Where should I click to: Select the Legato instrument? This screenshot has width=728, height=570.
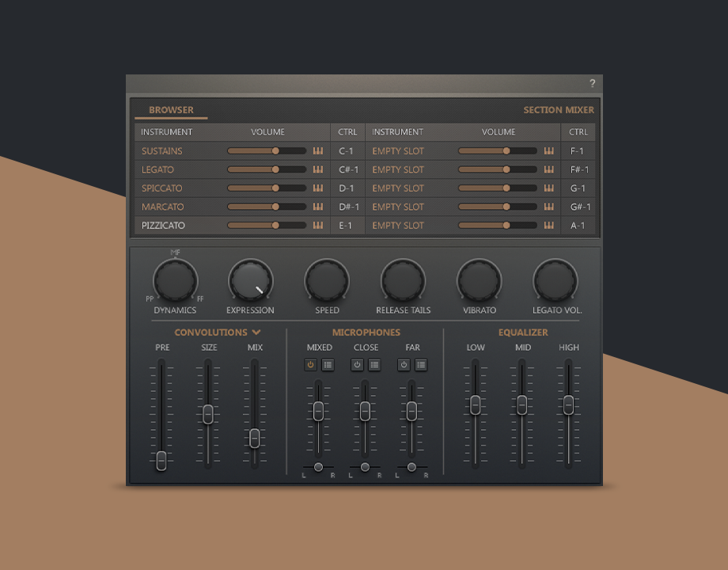click(x=157, y=169)
